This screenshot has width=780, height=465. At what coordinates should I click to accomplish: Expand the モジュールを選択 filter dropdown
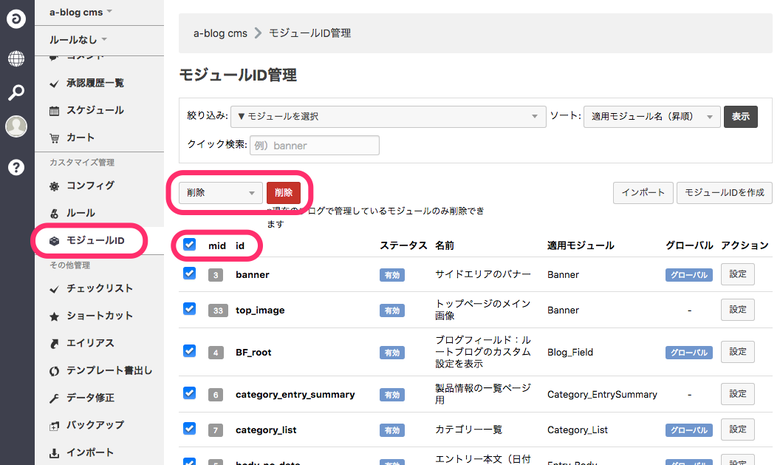(x=387, y=116)
